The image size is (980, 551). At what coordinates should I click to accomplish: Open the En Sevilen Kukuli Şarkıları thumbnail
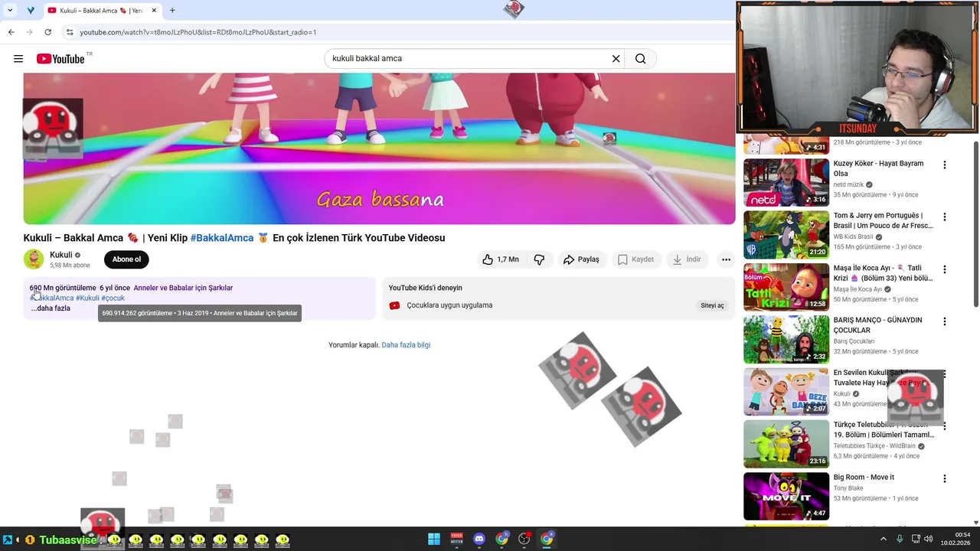click(x=786, y=391)
